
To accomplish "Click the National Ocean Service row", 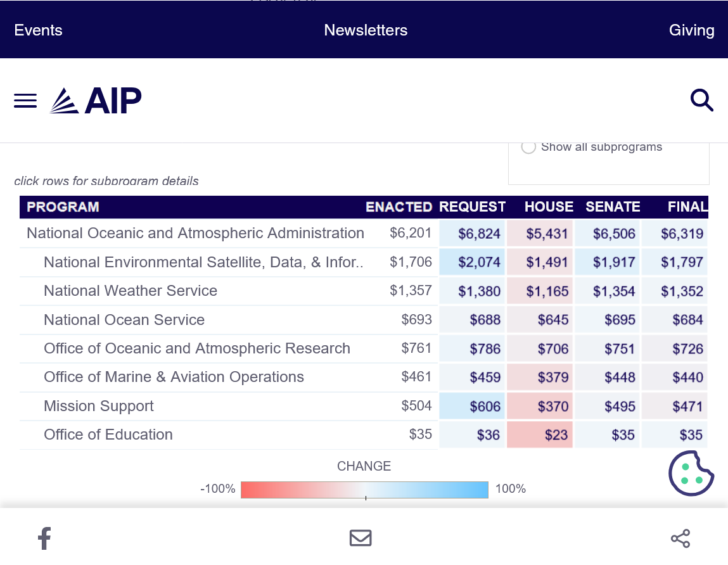I will pyautogui.click(x=124, y=320).
